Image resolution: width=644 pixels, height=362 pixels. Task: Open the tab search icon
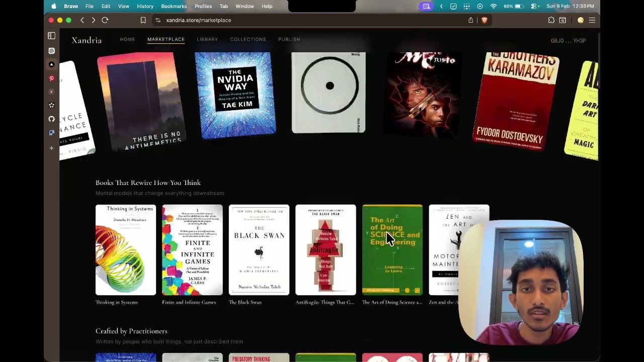tap(562, 20)
